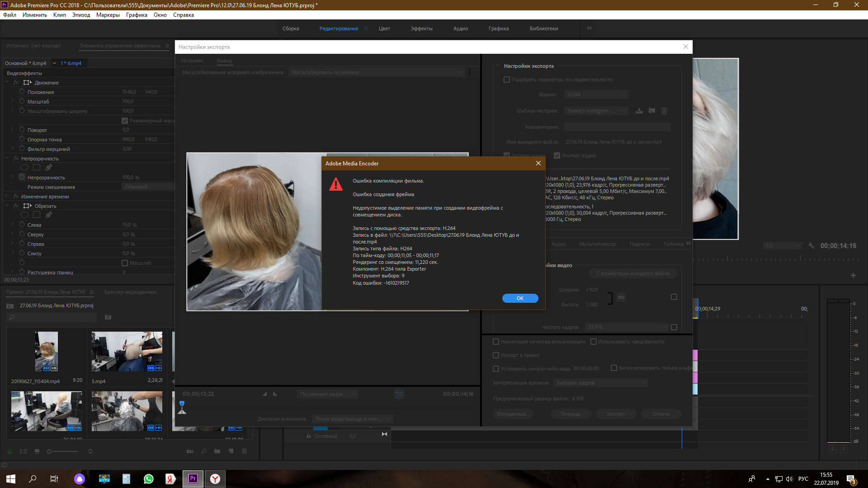Image resolution: width=868 pixels, height=488 pixels.
Task: Switch to the Аудио workspace tab
Action: point(461,28)
